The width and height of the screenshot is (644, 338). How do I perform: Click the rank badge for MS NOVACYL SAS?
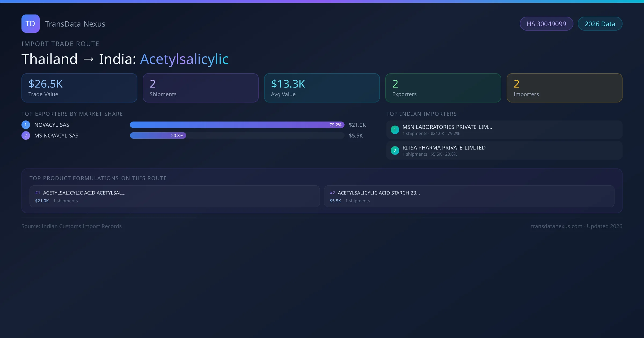pos(25,135)
